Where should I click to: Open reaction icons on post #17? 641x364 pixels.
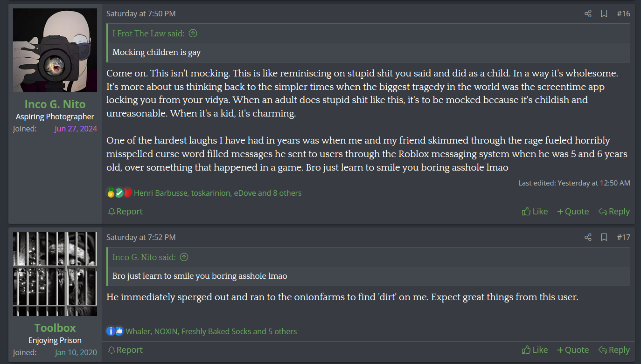[x=115, y=331]
